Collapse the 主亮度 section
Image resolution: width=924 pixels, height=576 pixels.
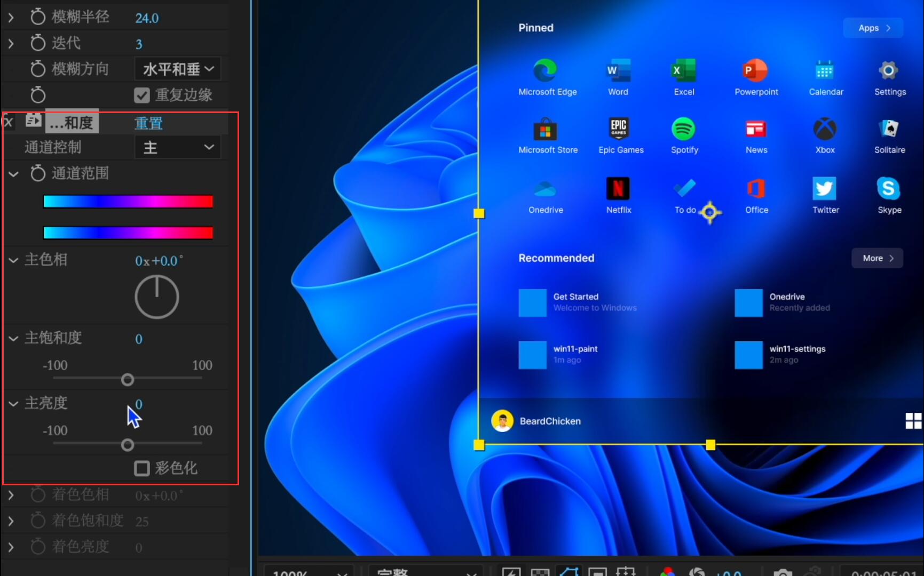(13, 404)
